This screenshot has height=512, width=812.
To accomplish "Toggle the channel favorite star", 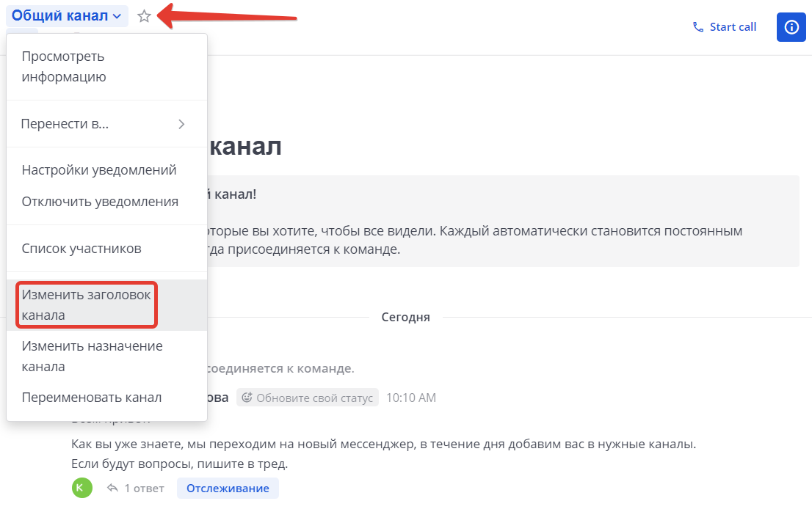I will coord(144,15).
